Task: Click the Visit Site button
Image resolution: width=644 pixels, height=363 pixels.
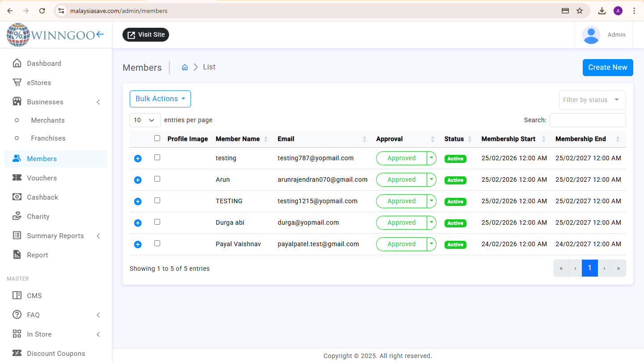Action: [x=146, y=35]
